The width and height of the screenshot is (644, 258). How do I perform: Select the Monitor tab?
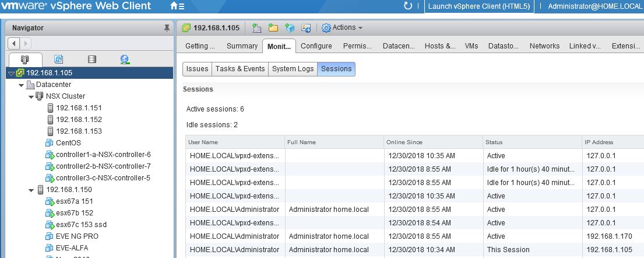click(x=279, y=46)
